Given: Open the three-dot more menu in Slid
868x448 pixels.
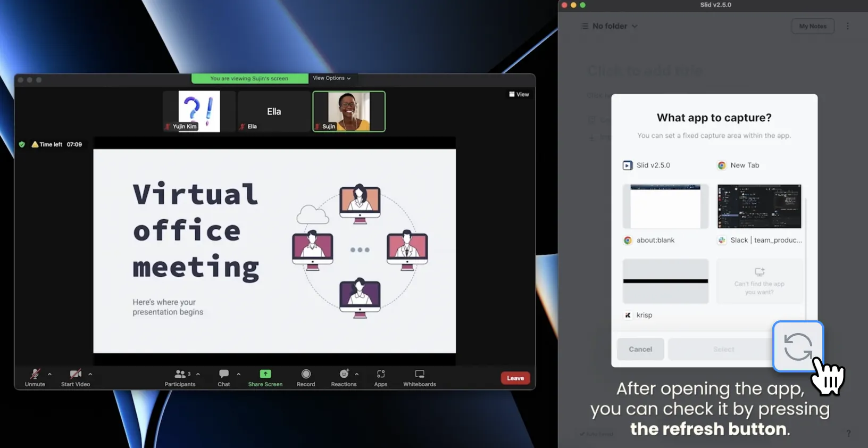Looking at the screenshot, I should click(x=848, y=26).
